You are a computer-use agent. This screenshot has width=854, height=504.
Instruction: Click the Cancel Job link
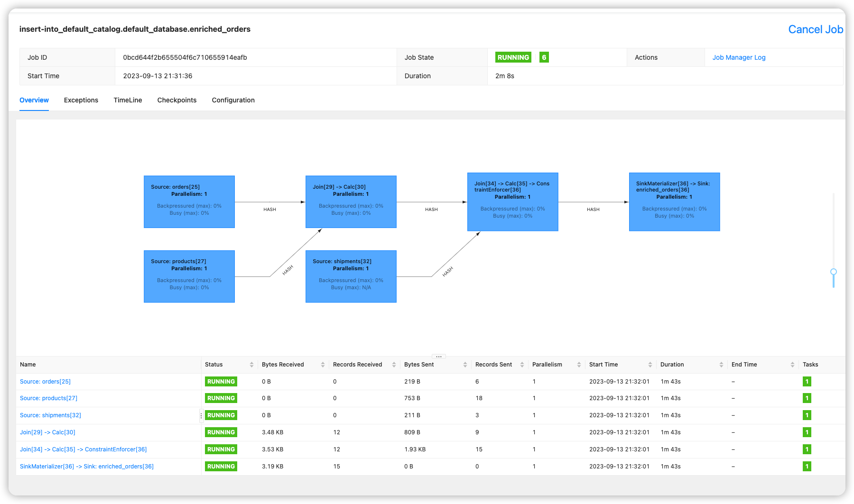(815, 29)
